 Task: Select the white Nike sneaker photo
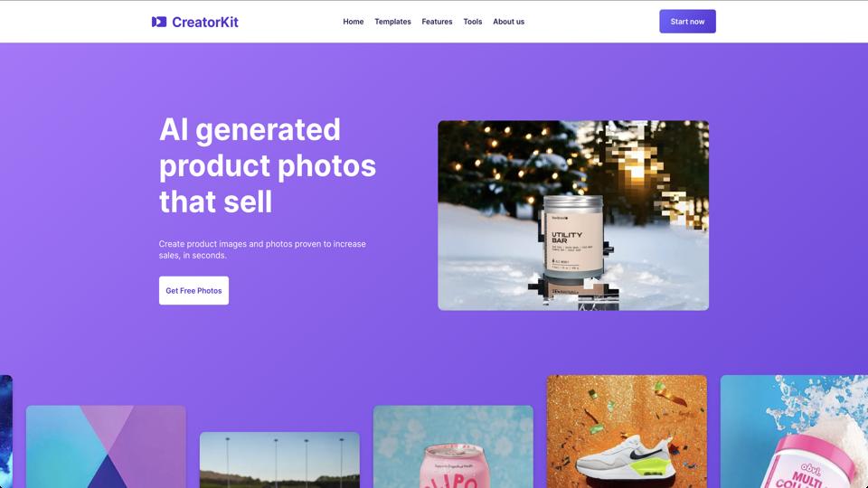[627, 432]
